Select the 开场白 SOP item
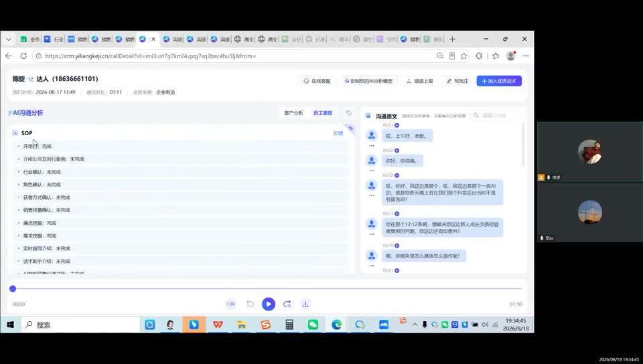 [x=182, y=146]
